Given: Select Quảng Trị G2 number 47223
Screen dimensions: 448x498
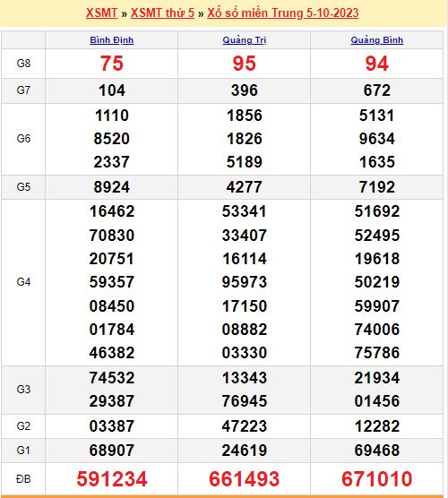Looking at the screenshot, I should click(x=245, y=426).
